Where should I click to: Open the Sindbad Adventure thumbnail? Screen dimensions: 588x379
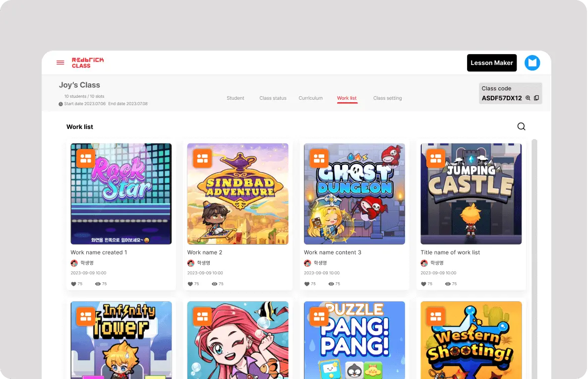click(238, 193)
